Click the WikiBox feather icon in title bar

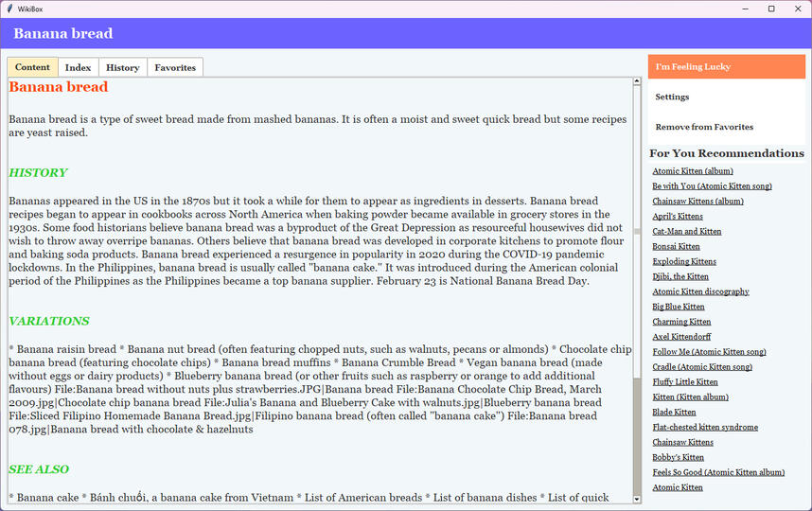[9, 9]
